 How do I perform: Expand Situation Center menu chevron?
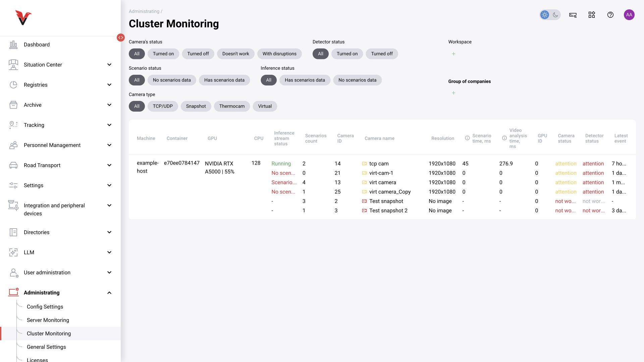coord(109,65)
